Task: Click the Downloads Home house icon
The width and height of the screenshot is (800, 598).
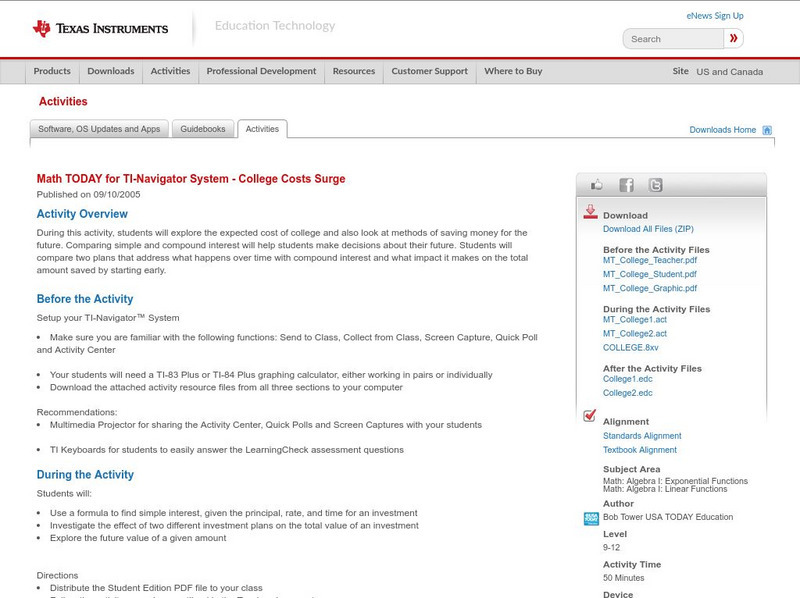Action: (x=767, y=130)
